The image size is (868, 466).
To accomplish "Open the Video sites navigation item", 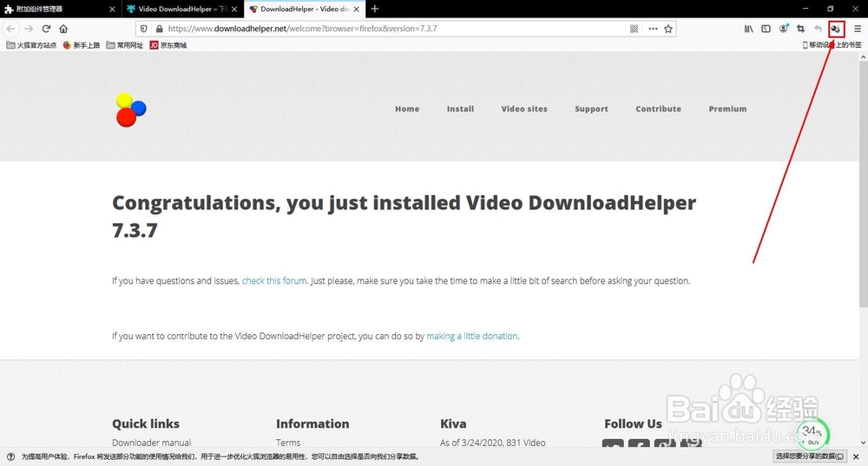I will (524, 109).
